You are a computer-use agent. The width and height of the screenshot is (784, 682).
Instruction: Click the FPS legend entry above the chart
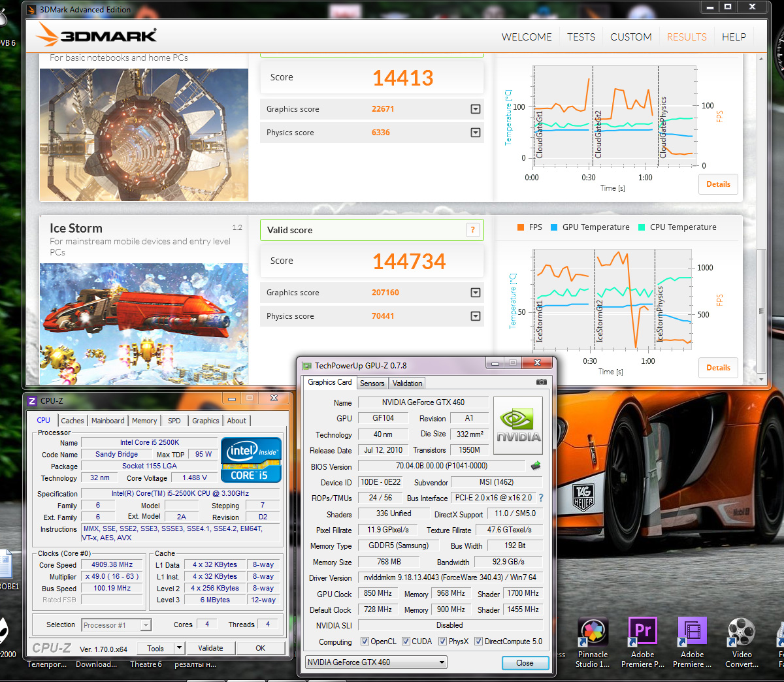pyautogui.click(x=530, y=227)
